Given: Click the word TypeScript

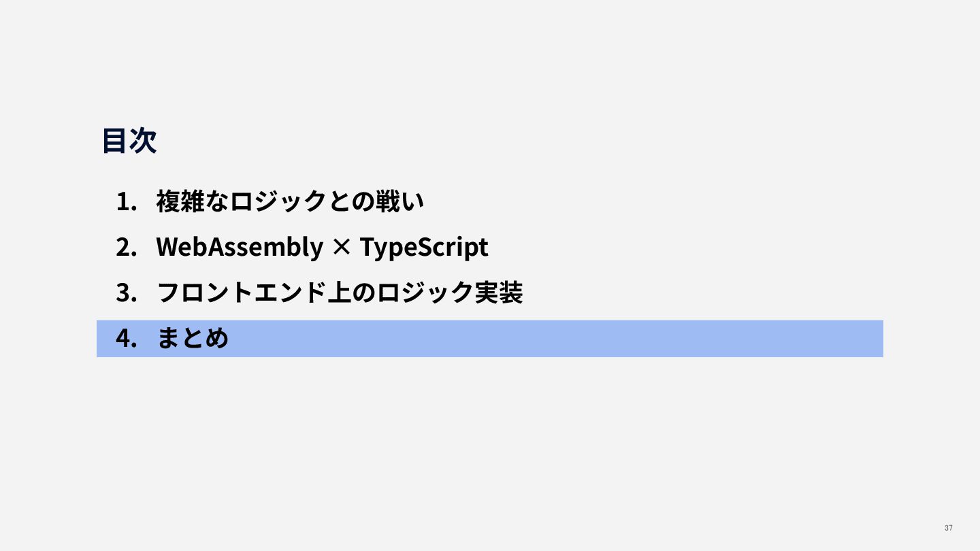Looking at the screenshot, I should 424,248.
